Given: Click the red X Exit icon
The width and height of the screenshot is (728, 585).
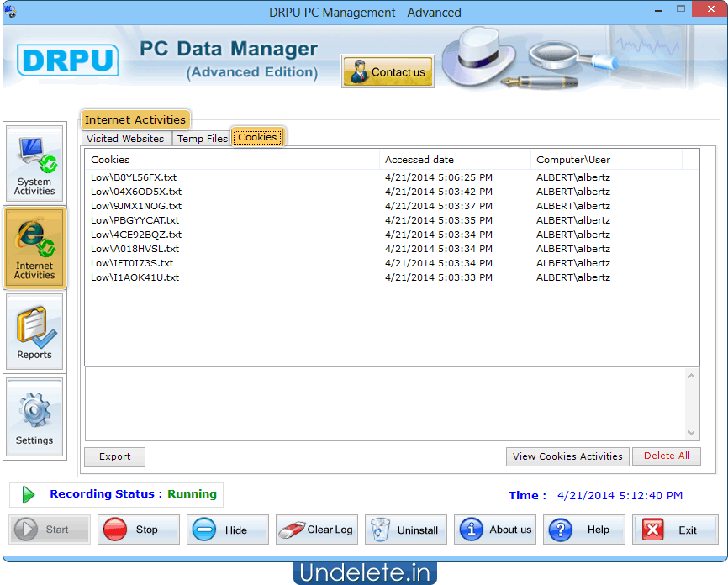Looking at the screenshot, I should click(x=653, y=530).
